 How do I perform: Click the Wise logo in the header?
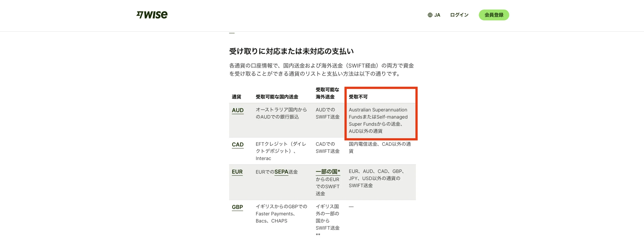(152, 15)
